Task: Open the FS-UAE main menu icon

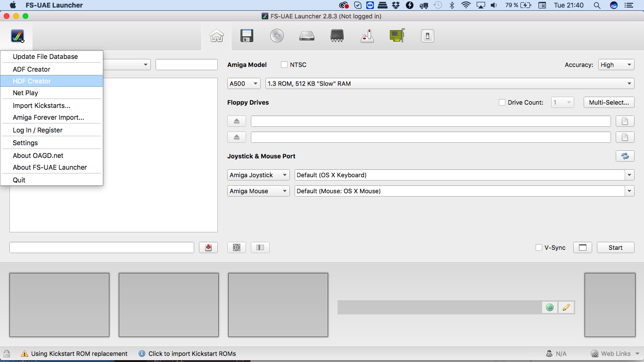Action: [17, 36]
